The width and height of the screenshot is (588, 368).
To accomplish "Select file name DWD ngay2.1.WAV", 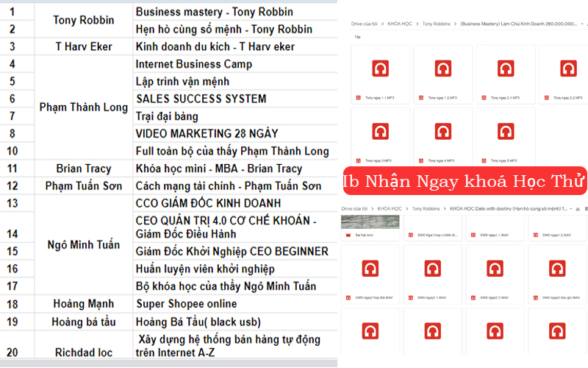I will coord(431,298).
